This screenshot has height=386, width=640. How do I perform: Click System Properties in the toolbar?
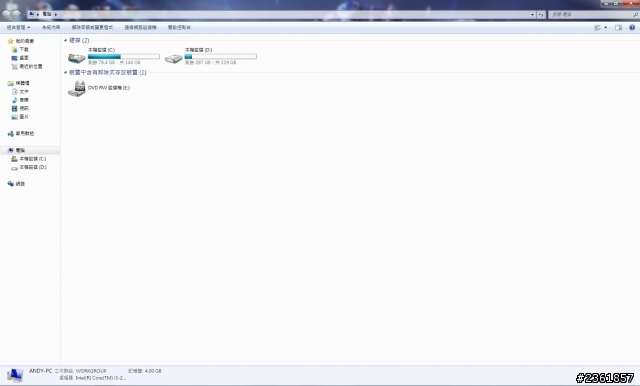(x=51, y=27)
